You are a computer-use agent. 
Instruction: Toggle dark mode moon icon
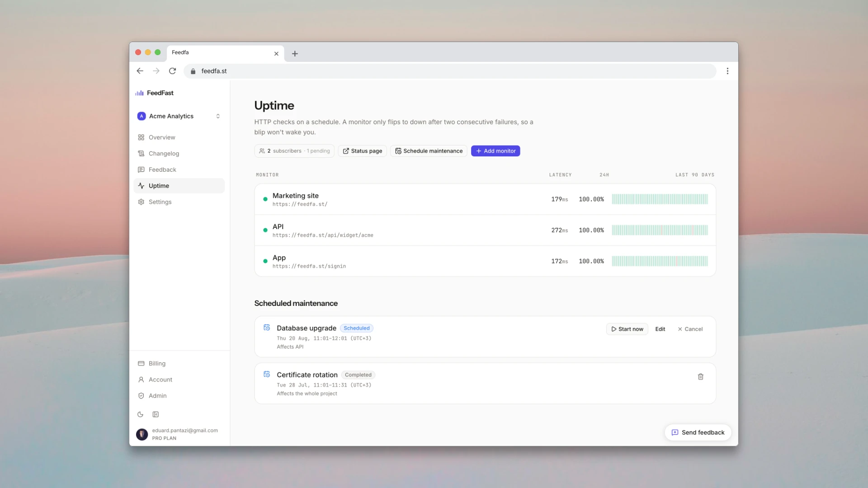141,414
